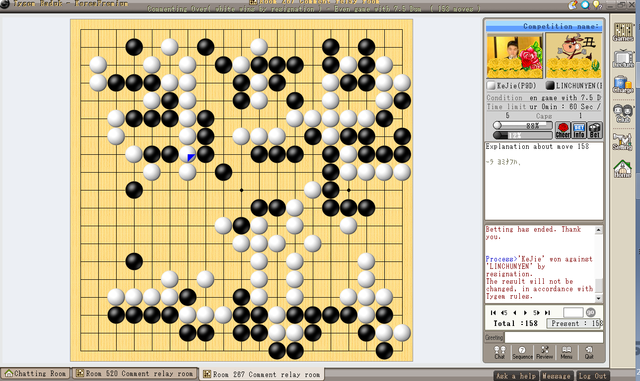Viewport: 640px width, 381px height.
Task: Click the Greeting button
Action: 494,338
